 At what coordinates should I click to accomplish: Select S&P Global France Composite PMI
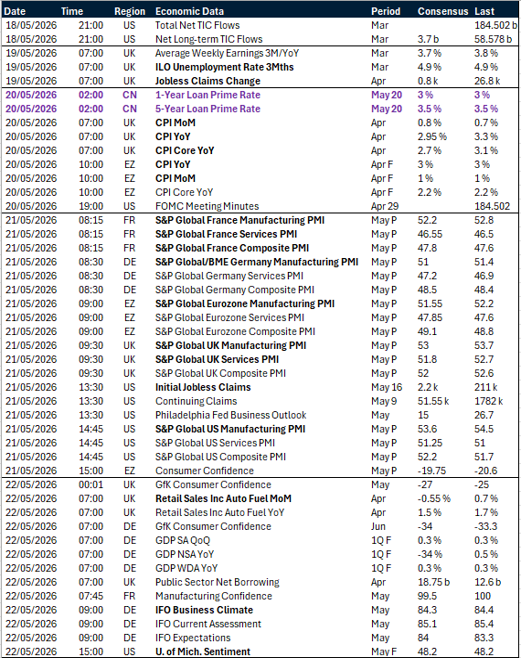point(232,248)
